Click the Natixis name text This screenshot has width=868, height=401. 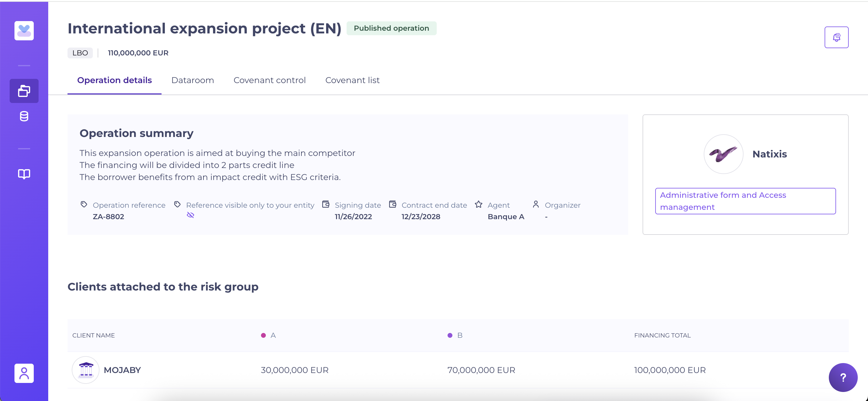[770, 154]
